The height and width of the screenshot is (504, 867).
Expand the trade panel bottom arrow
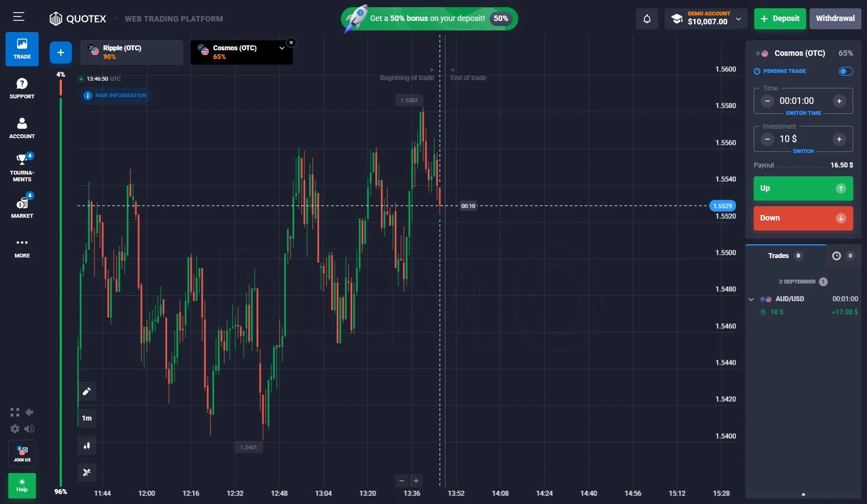803,494
